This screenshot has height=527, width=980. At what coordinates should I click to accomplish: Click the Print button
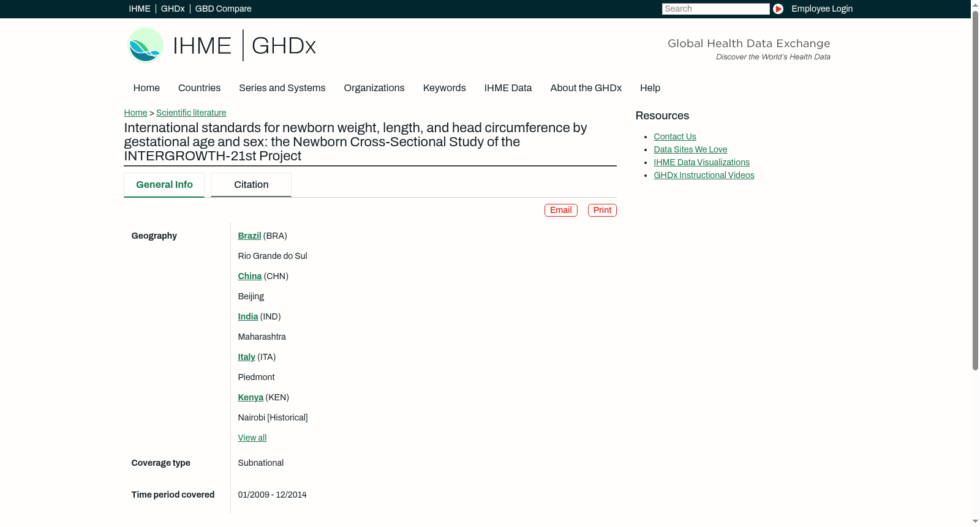click(x=602, y=210)
